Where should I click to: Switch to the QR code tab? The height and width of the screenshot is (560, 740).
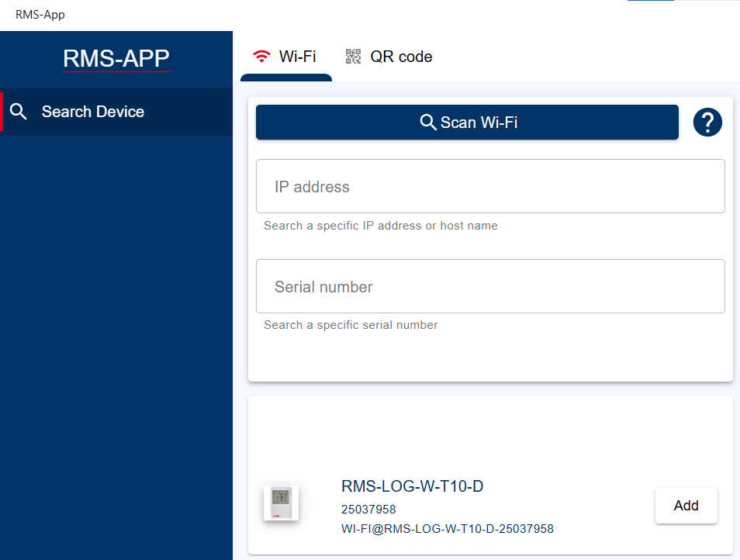(389, 57)
